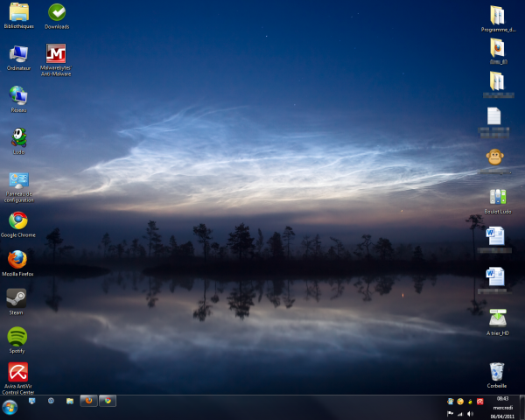This screenshot has width=525, height=420.
Task: Open the Programme_d... folder
Action: [497, 15]
